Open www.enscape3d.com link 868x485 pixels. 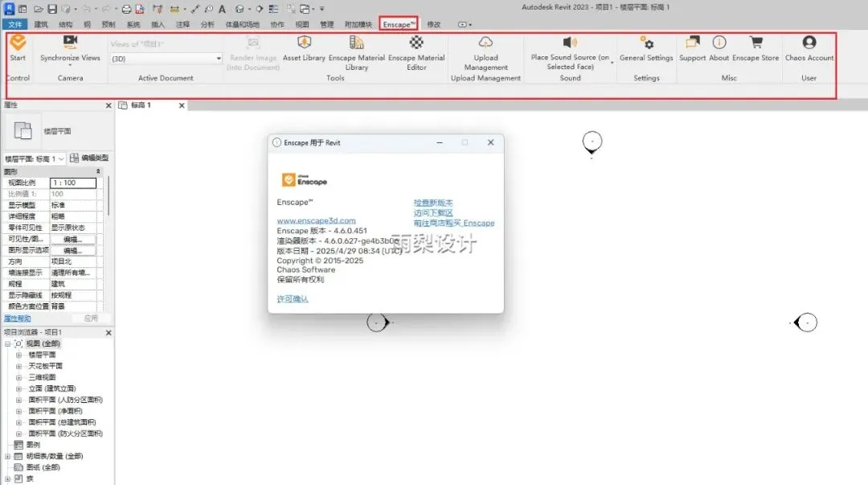click(316, 220)
